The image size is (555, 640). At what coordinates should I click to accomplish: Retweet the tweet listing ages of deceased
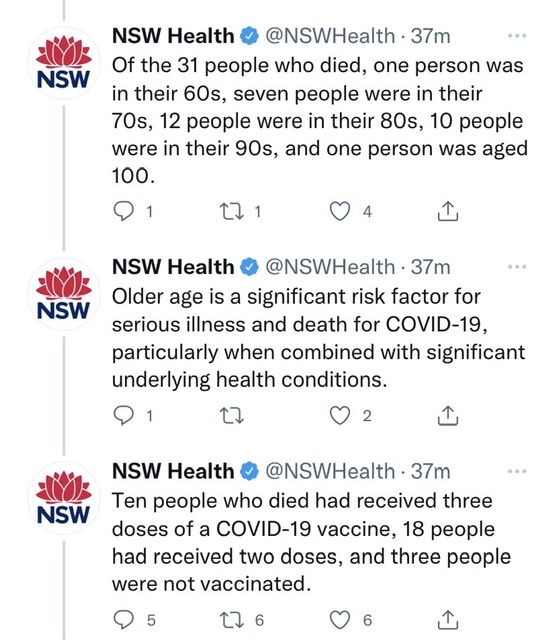click(232, 211)
